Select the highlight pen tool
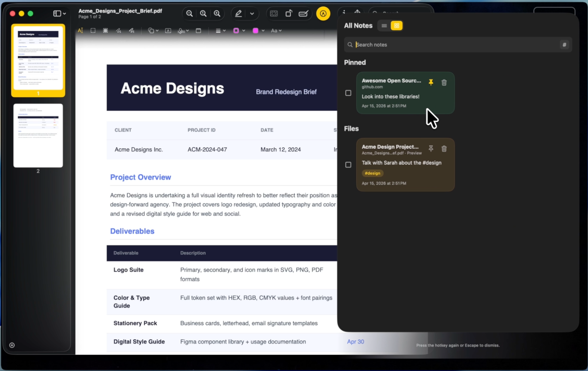The image size is (588, 371). [238, 14]
